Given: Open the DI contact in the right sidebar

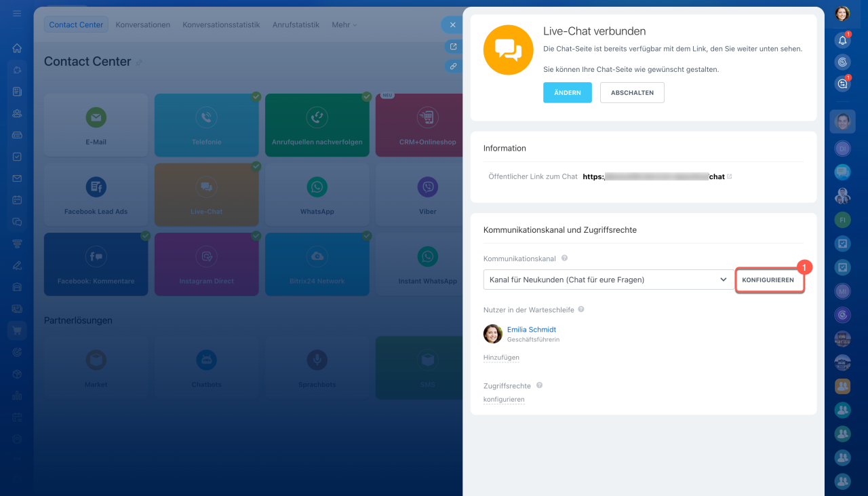Looking at the screenshot, I should click(842, 148).
